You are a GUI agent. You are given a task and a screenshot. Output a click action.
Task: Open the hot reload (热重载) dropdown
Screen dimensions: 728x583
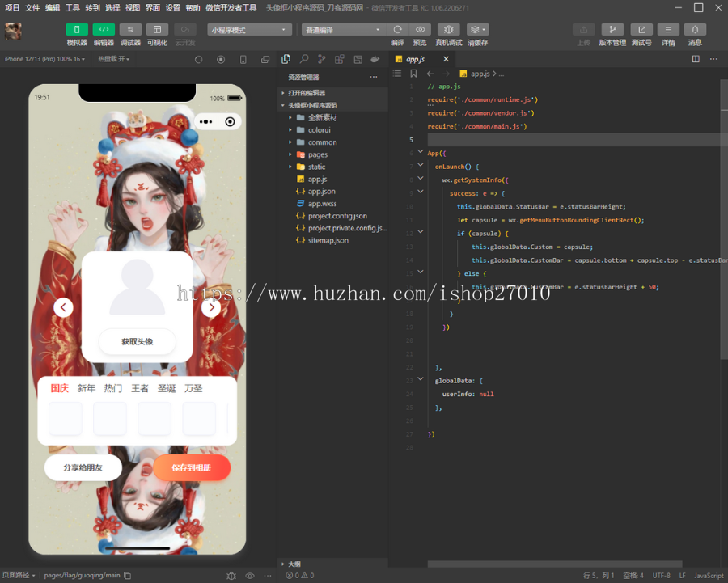coord(114,59)
